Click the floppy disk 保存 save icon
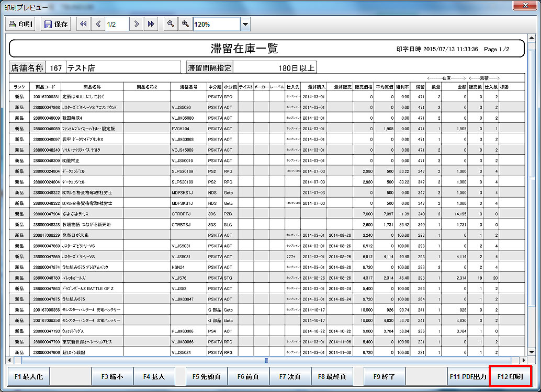This screenshot has width=541, height=392. point(55,24)
